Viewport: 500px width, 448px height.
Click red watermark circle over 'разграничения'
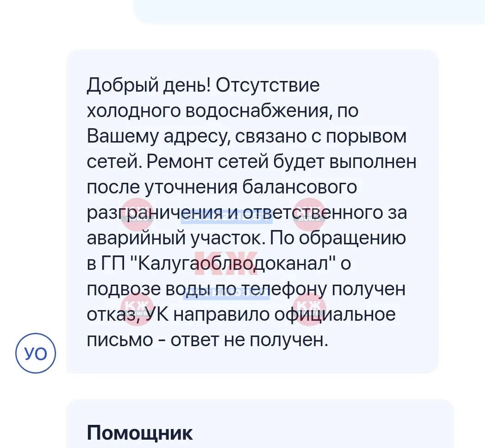click(137, 214)
